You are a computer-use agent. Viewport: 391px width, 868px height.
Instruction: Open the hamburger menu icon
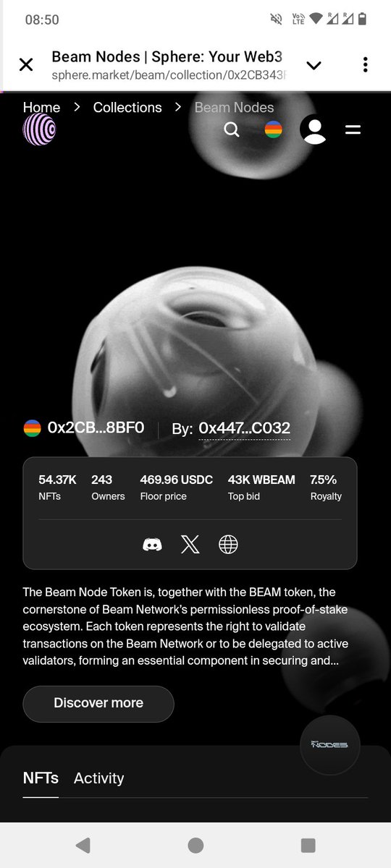tap(353, 130)
